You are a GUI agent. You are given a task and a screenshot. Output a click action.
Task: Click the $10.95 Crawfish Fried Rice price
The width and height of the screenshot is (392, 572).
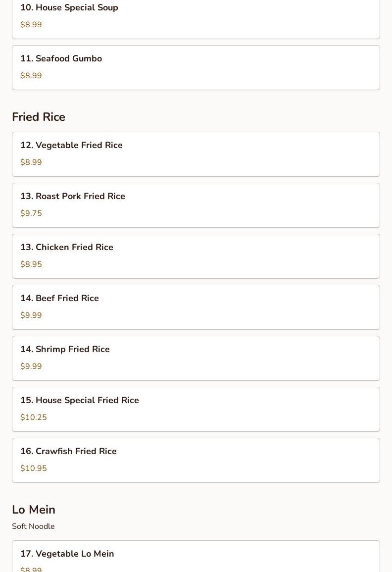(x=34, y=468)
